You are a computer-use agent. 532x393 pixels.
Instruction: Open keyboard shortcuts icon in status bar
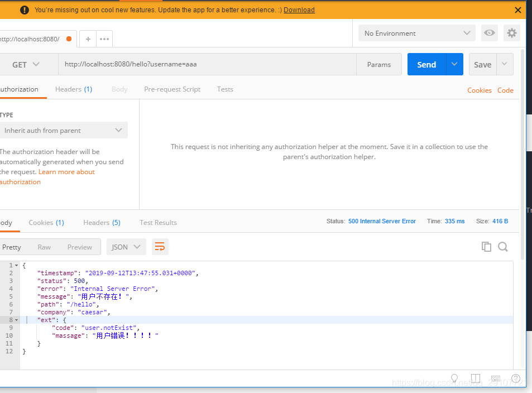pyautogui.click(x=496, y=378)
